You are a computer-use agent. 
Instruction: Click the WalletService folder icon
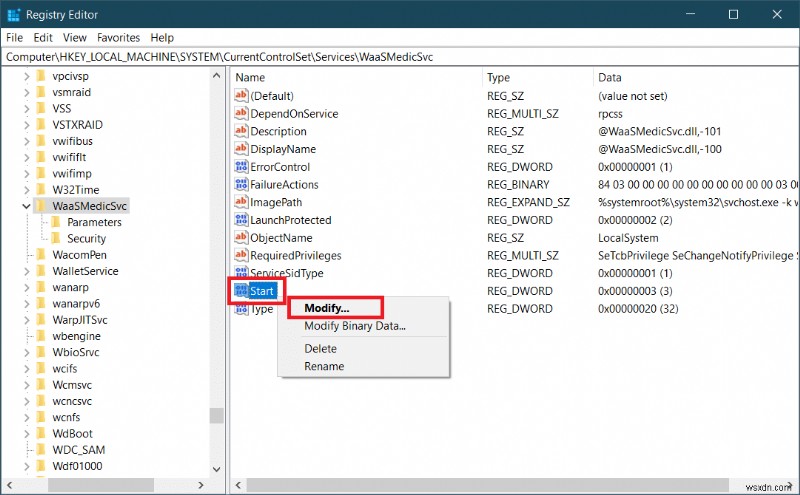[x=41, y=271]
